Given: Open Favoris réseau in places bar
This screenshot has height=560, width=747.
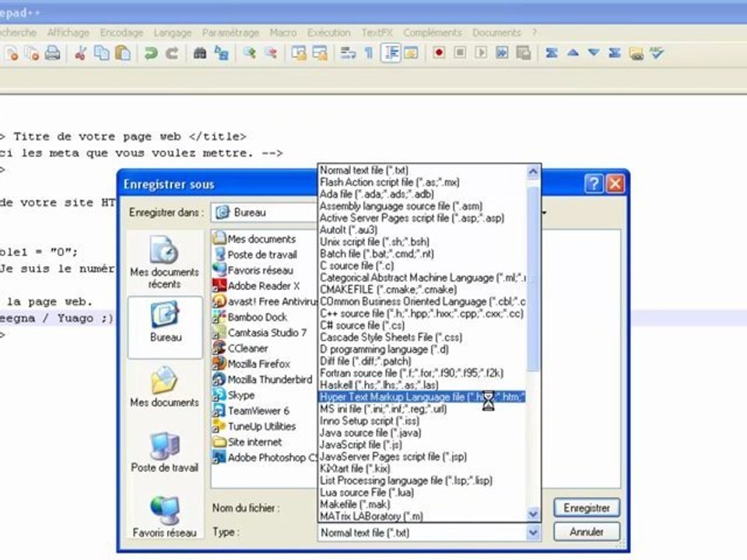Looking at the screenshot, I should click(164, 516).
